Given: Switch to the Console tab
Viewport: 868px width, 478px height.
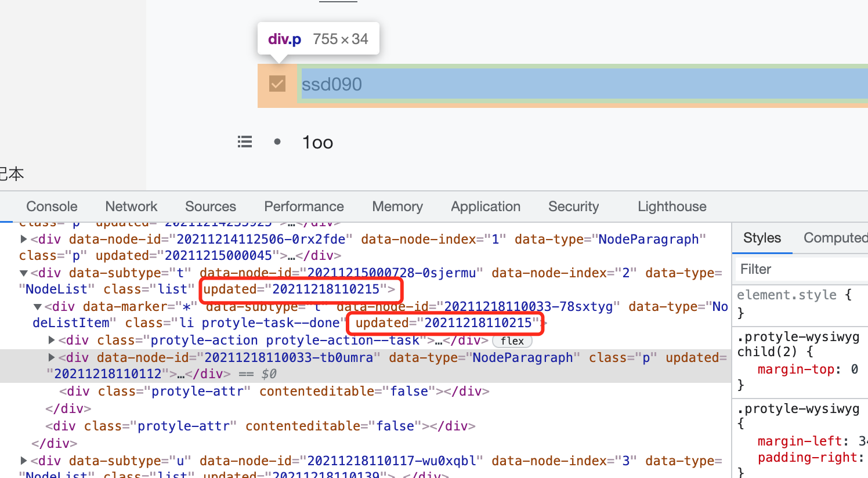Looking at the screenshot, I should pyautogui.click(x=52, y=207).
